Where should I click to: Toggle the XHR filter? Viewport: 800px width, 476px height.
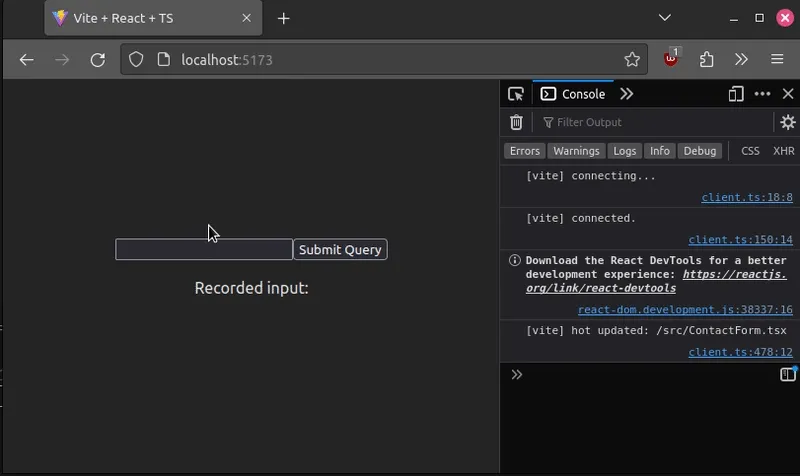coord(783,151)
